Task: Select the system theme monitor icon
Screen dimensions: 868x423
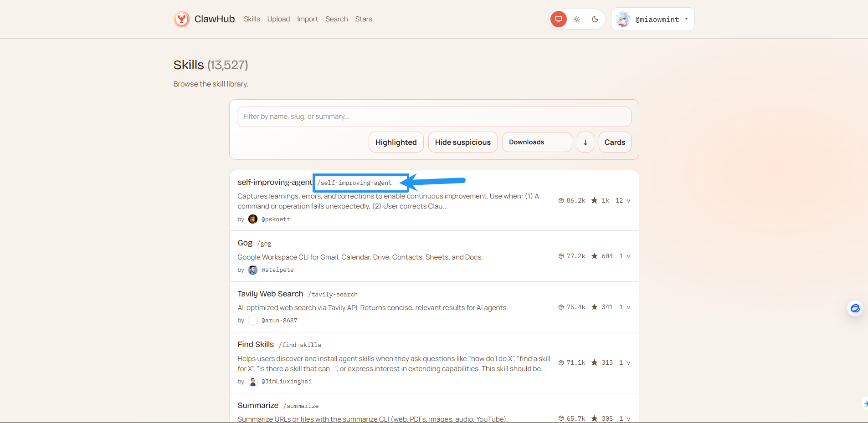Action: 558,19
